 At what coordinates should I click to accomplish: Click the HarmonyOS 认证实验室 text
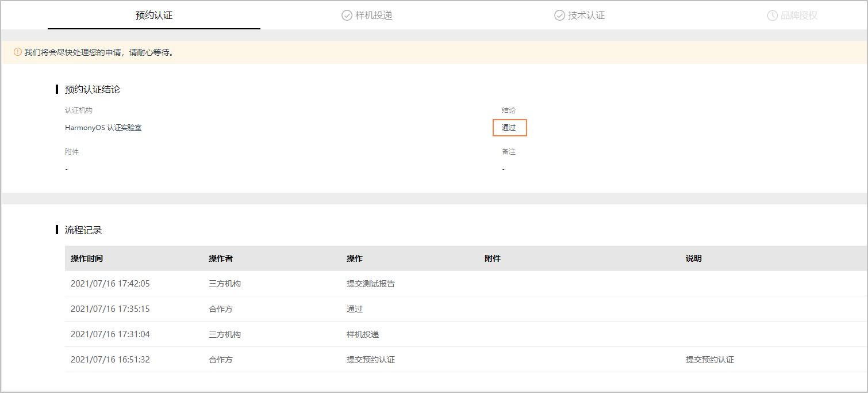(103, 127)
